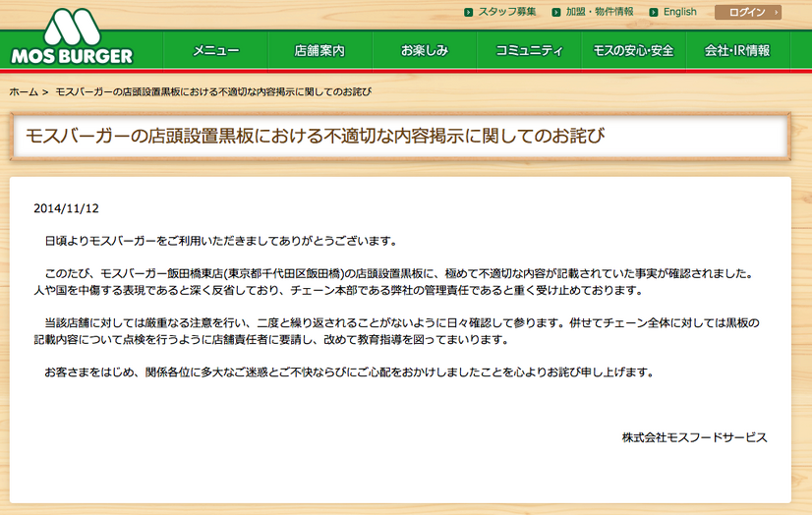812x515 pixels.
Task: Click the line starting 記載内容について点検
Action: click(272, 339)
